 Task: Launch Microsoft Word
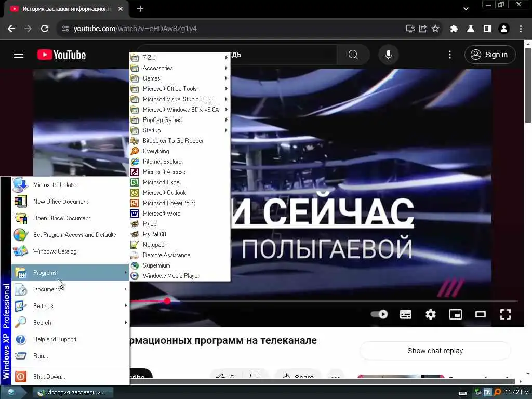180,214
